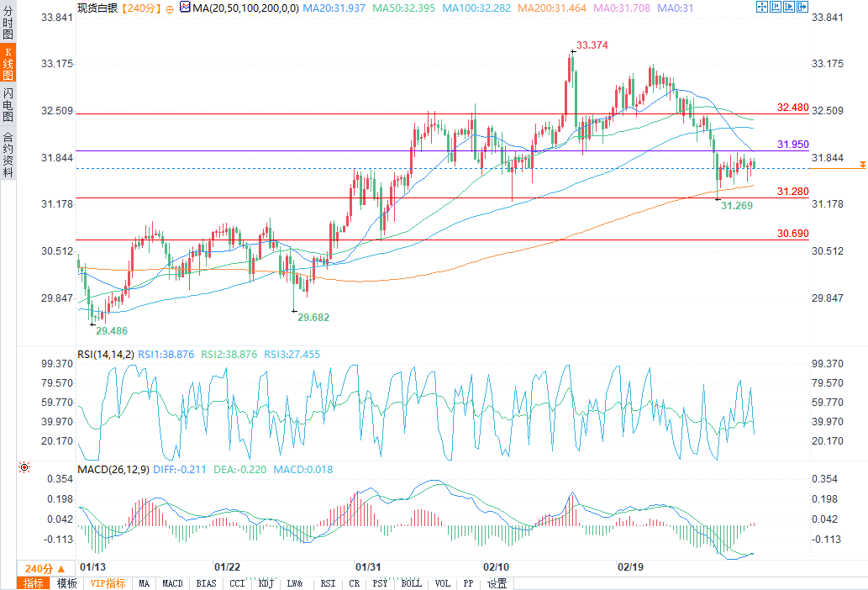This screenshot has width=868, height=590.
Task: Switch to 闪电图 view in left sidebar
Action: pyautogui.click(x=8, y=104)
